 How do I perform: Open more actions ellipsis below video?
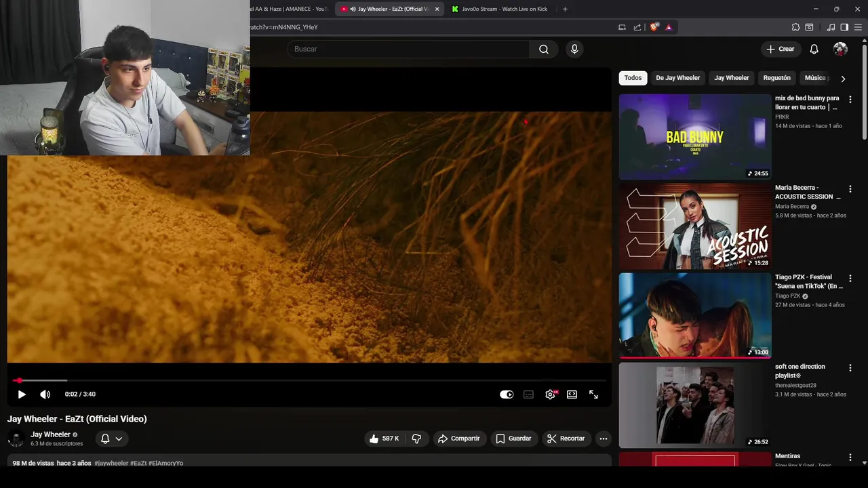point(603,439)
